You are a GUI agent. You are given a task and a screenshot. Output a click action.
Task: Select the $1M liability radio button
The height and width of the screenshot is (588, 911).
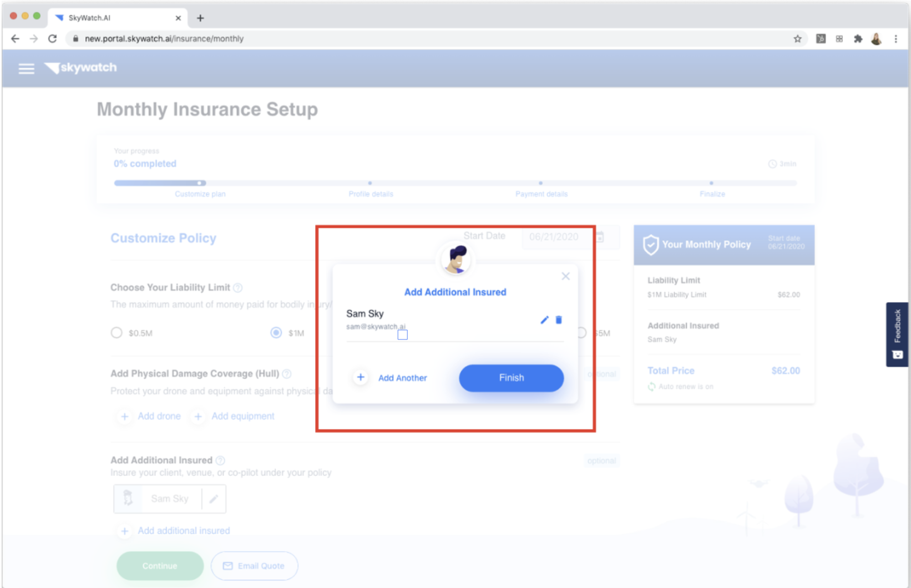(x=276, y=333)
